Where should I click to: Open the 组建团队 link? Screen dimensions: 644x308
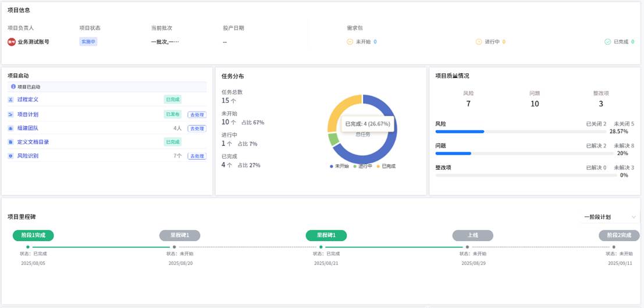28,128
